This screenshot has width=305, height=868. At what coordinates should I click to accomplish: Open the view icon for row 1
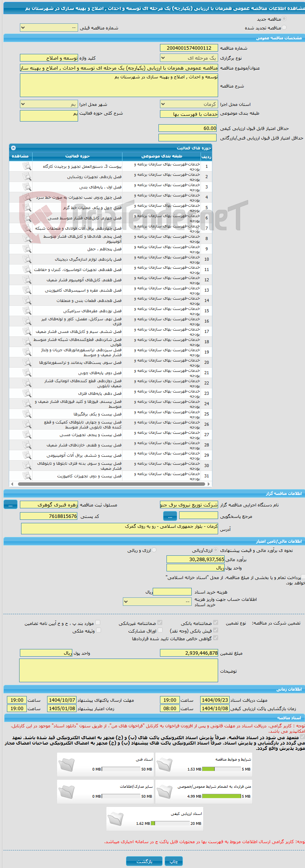tap(26, 166)
